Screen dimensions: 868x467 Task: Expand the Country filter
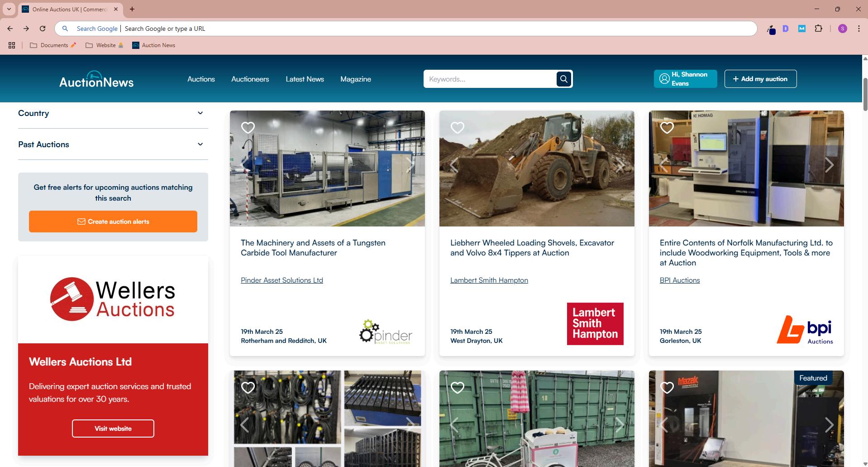click(113, 113)
